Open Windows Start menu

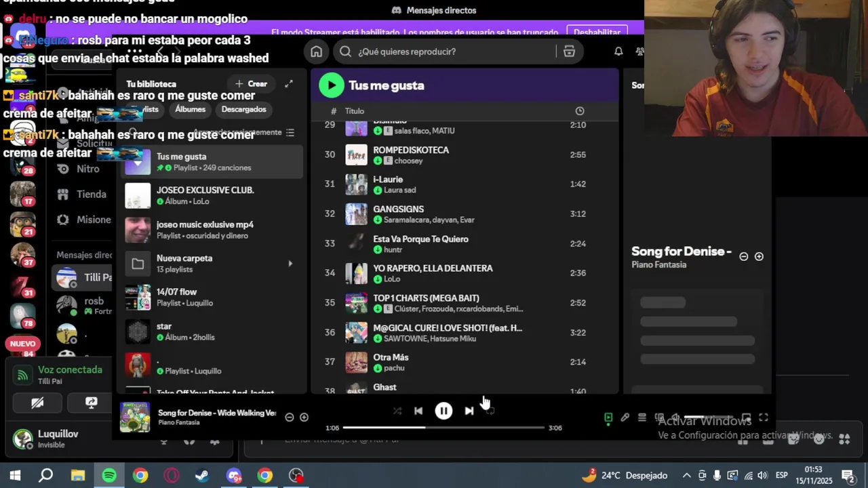[x=15, y=476]
